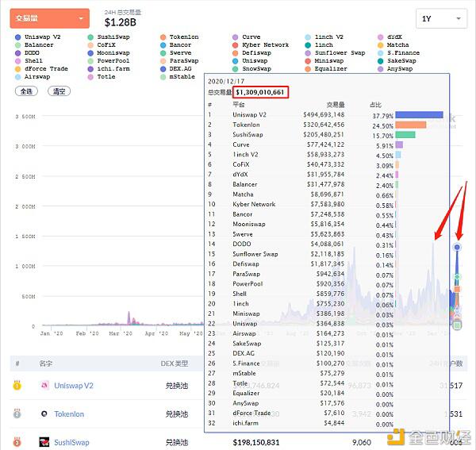Click the top blue chart data point
Screen dimensions: 476x450
pyautogui.click(x=457, y=247)
